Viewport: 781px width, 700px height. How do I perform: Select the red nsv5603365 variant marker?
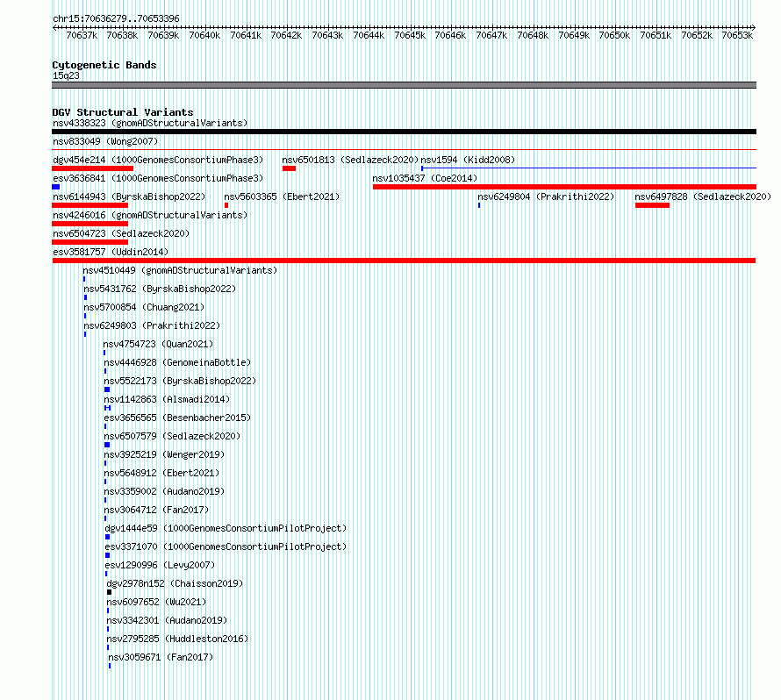tap(226, 205)
